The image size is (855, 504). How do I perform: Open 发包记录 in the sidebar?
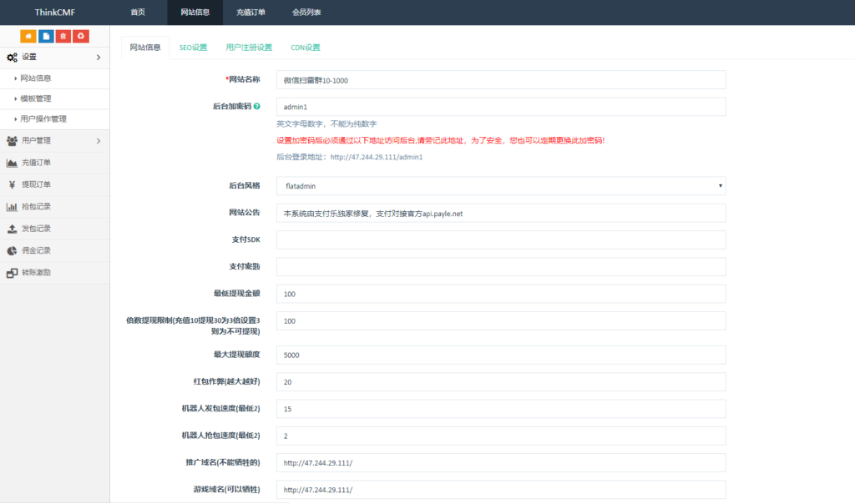point(36,229)
